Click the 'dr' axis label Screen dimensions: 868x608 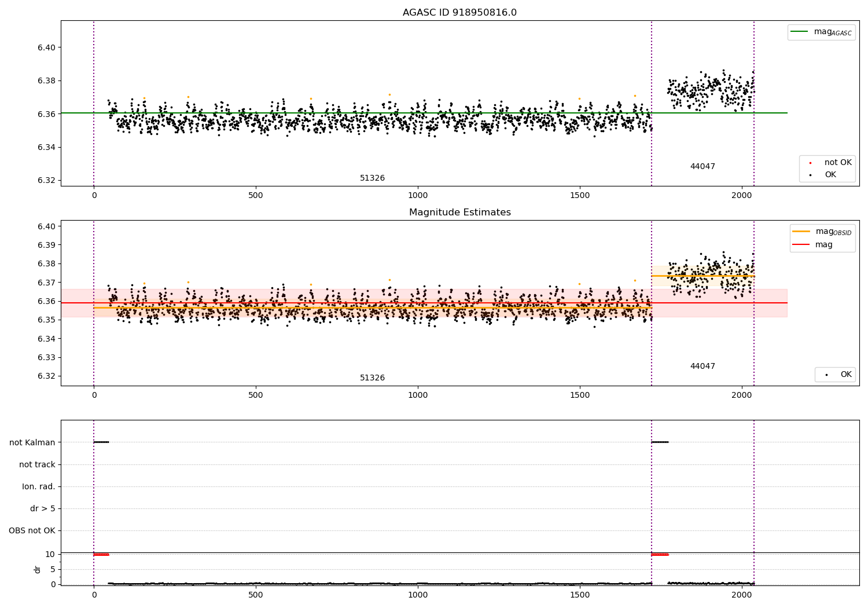pos(38,569)
